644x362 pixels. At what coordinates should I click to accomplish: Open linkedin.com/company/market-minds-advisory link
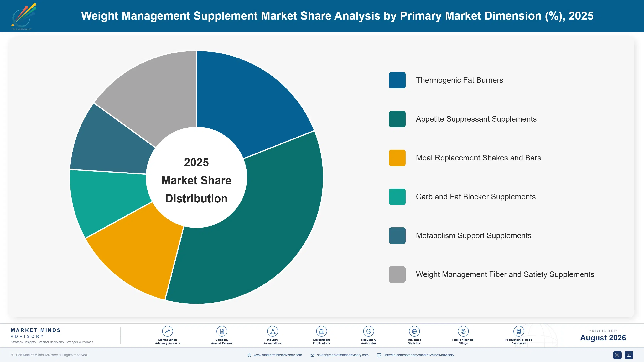click(x=419, y=355)
